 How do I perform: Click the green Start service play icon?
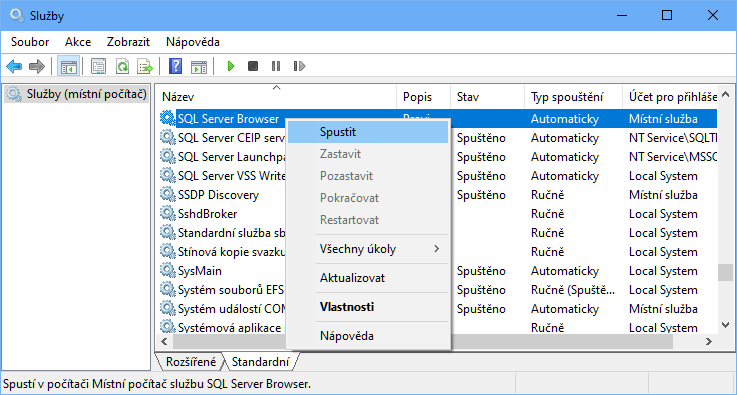point(230,66)
